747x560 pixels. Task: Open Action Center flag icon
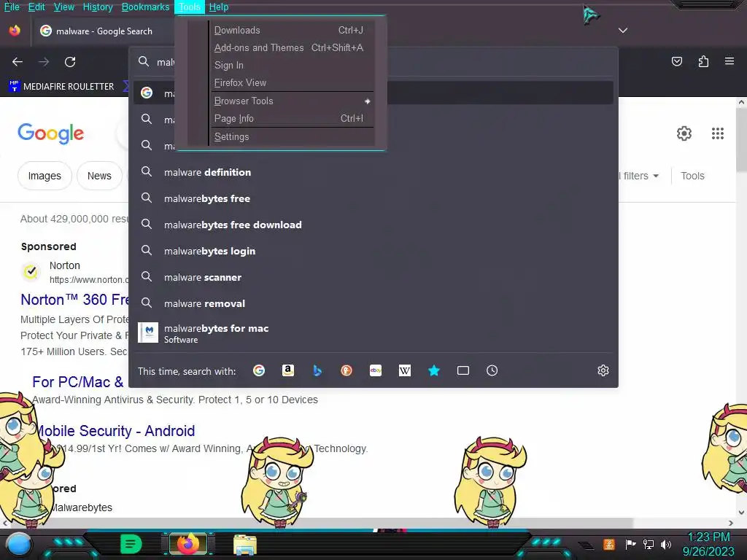click(x=630, y=544)
